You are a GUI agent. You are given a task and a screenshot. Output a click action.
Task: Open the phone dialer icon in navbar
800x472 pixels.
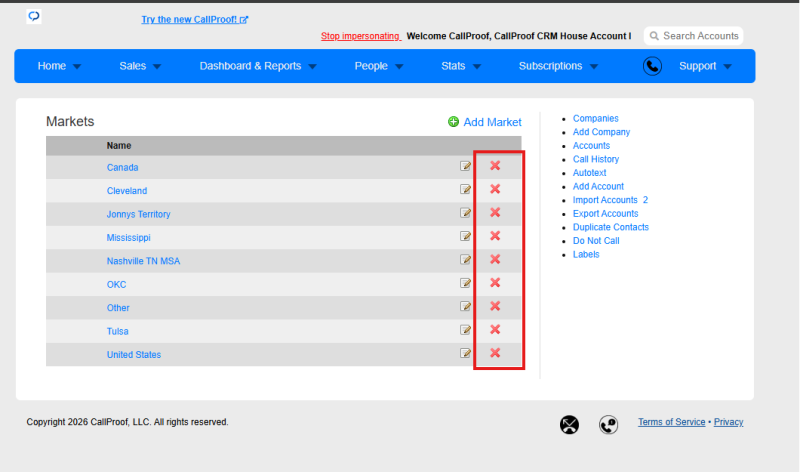click(x=652, y=66)
